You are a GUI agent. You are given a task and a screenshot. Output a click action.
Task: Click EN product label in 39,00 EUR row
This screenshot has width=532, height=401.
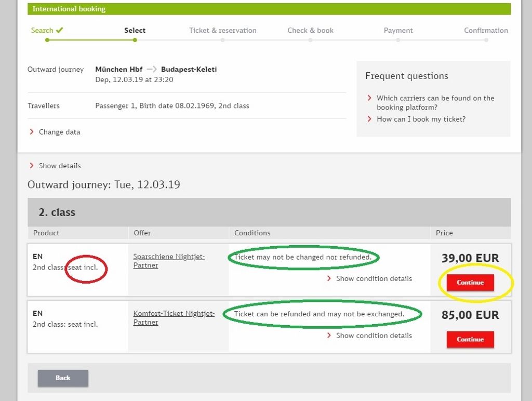(37, 257)
